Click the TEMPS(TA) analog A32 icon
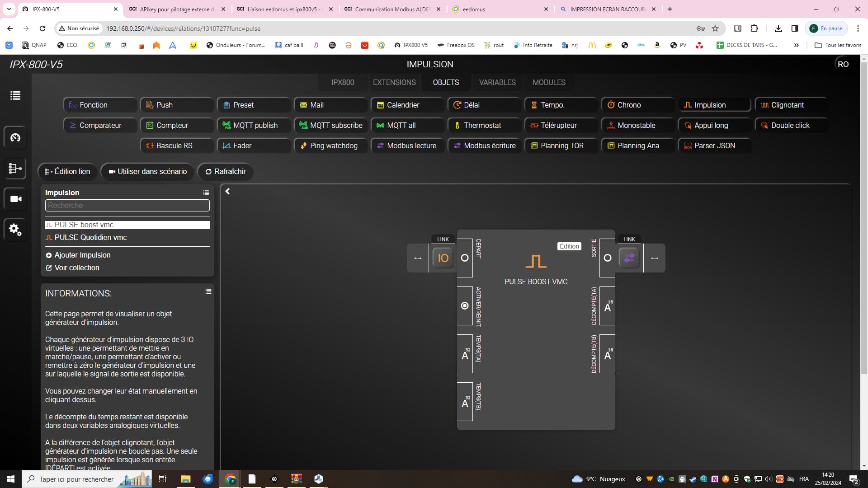Screen dimensions: 868x488 [465, 355]
